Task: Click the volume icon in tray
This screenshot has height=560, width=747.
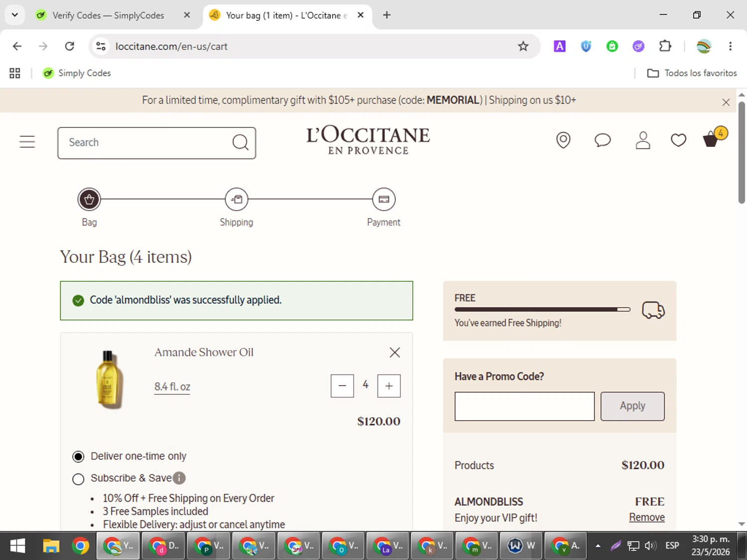Action: 650,546
